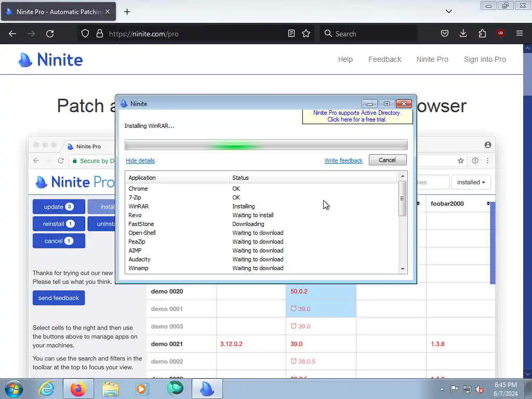
Task: Open Help in the Ninite site navigation
Action: [345, 59]
